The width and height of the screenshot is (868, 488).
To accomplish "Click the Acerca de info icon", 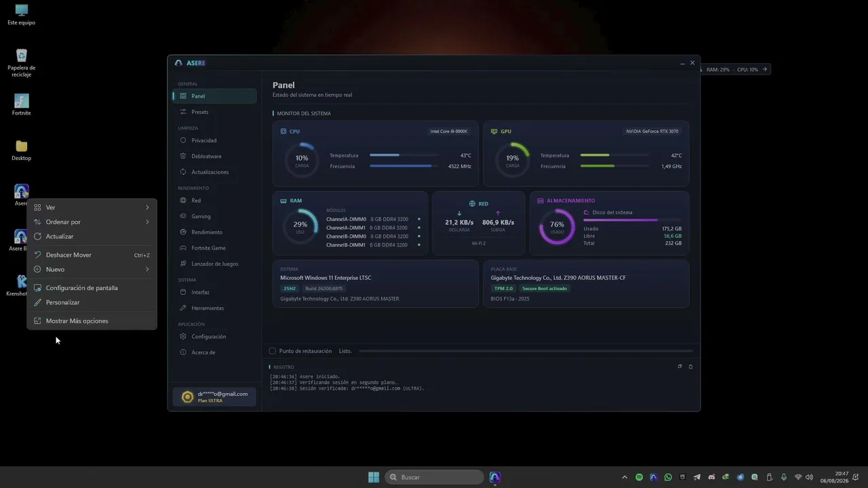I will pos(183,352).
